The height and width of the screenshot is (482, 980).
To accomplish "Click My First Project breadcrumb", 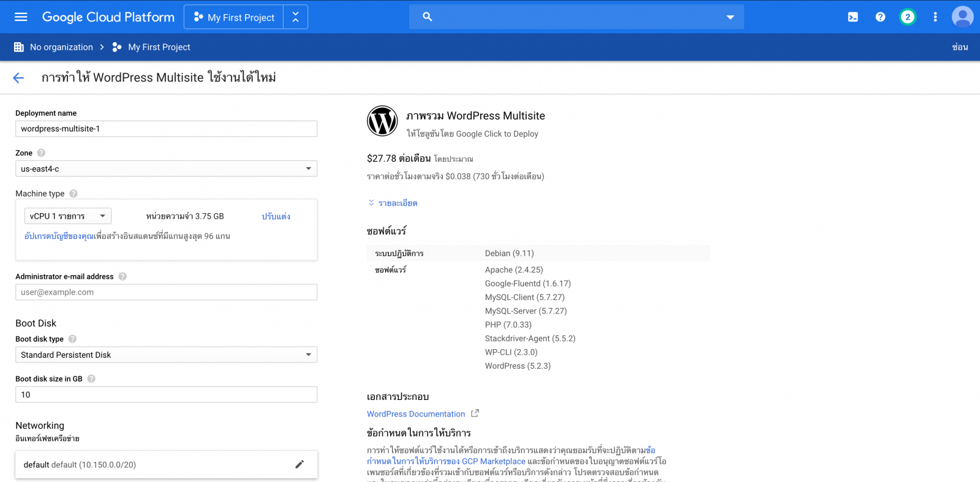I will (159, 47).
